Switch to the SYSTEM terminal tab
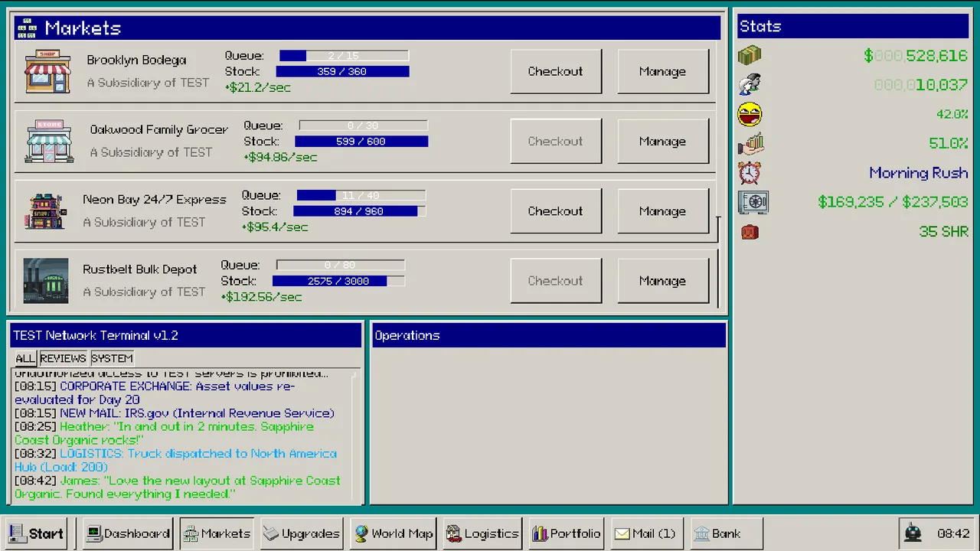Image resolution: width=980 pixels, height=551 pixels. pos(112,358)
